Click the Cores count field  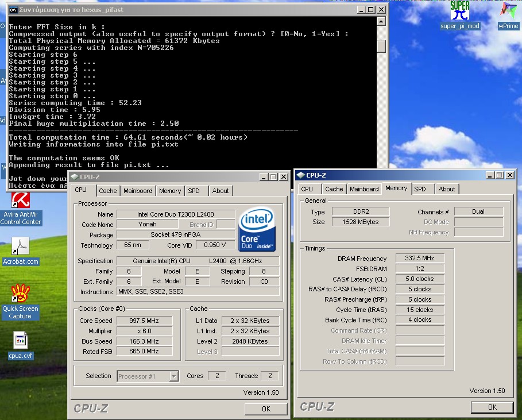pyautogui.click(x=217, y=376)
